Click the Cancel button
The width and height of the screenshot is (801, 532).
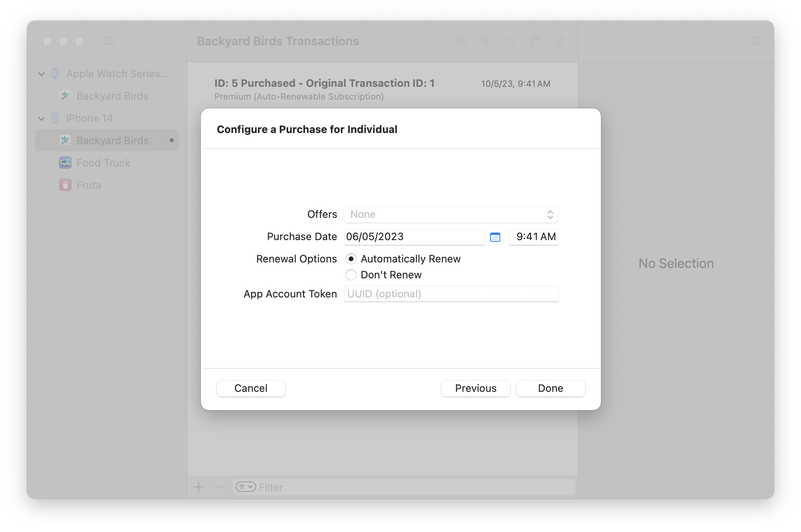point(251,389)
